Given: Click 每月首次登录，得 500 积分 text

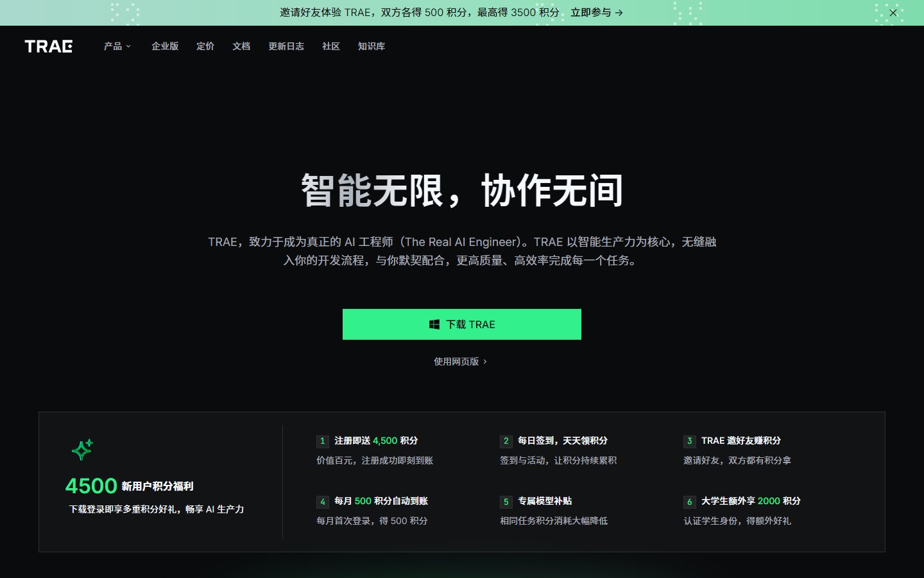Looking at the screenshot, I should pyautogui.click(x=372, y=521).
